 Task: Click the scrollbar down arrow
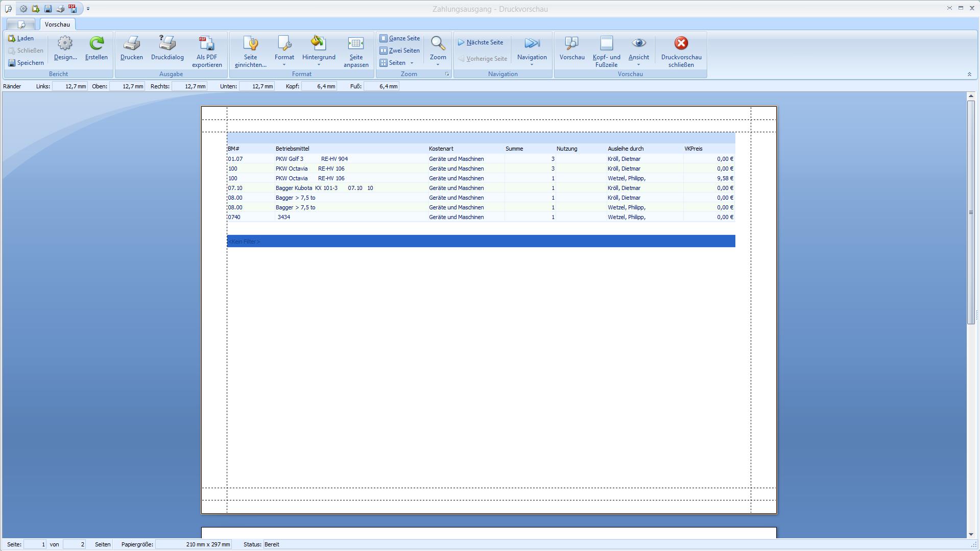click(x=971, y=534)
